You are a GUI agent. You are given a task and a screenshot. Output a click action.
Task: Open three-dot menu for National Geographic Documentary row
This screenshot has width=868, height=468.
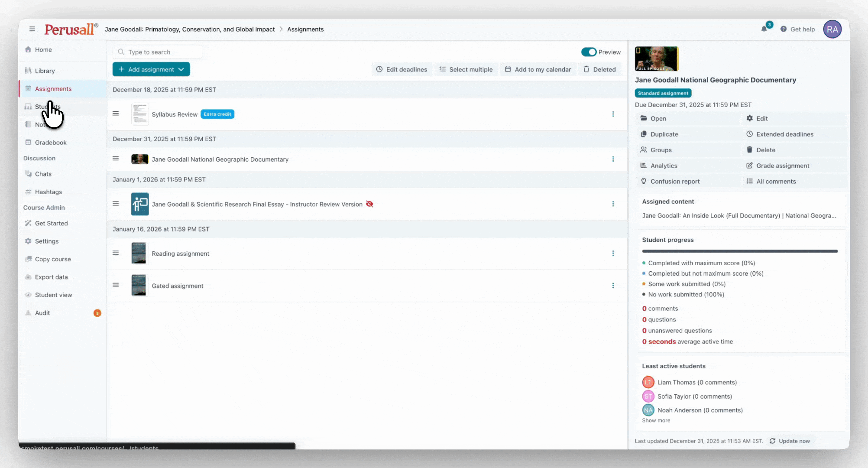(x=613, y=159)
